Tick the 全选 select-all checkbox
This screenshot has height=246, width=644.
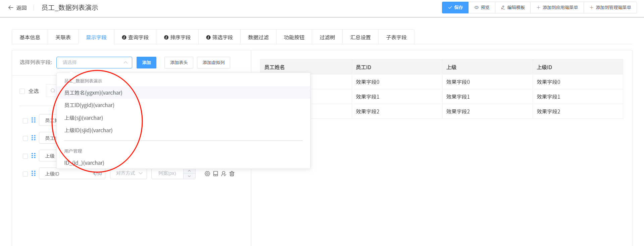coord(22,91)
